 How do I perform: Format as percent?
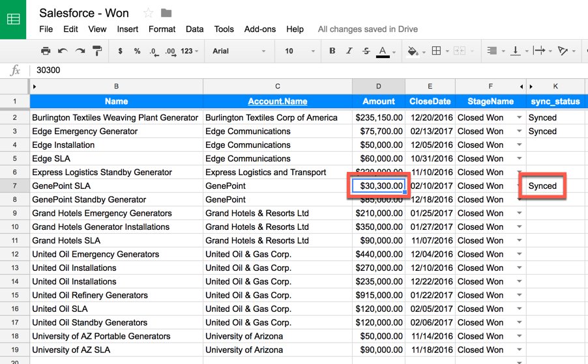click(138, 51)
